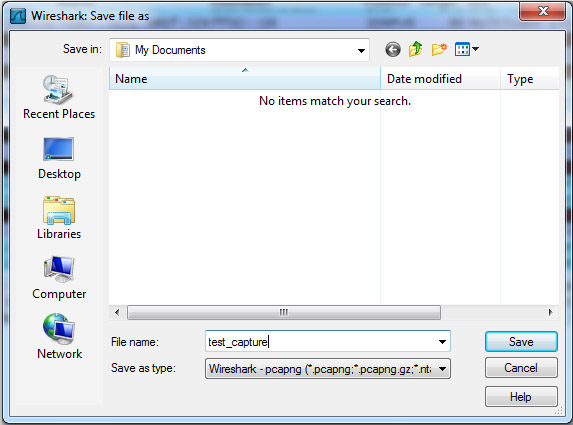Browse to Computer location
This screenshot has height=425, width=573.
tap(59, 278)
